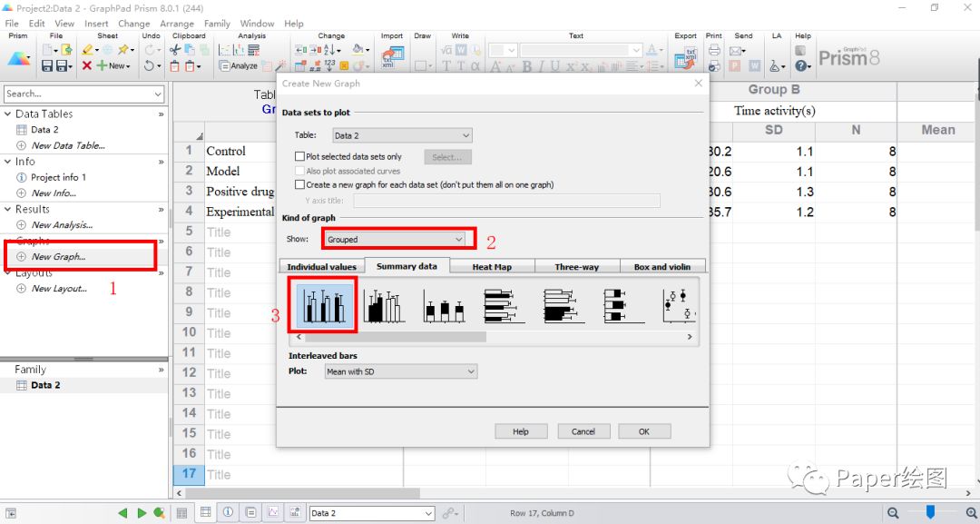Click Cancel in Create New Graph dialog
This screenshot has width=980, height=524.
583,431
